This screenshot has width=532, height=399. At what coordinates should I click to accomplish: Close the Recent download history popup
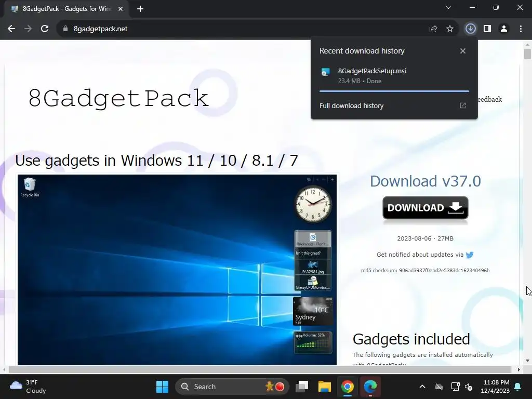click(x=463, y=51)
